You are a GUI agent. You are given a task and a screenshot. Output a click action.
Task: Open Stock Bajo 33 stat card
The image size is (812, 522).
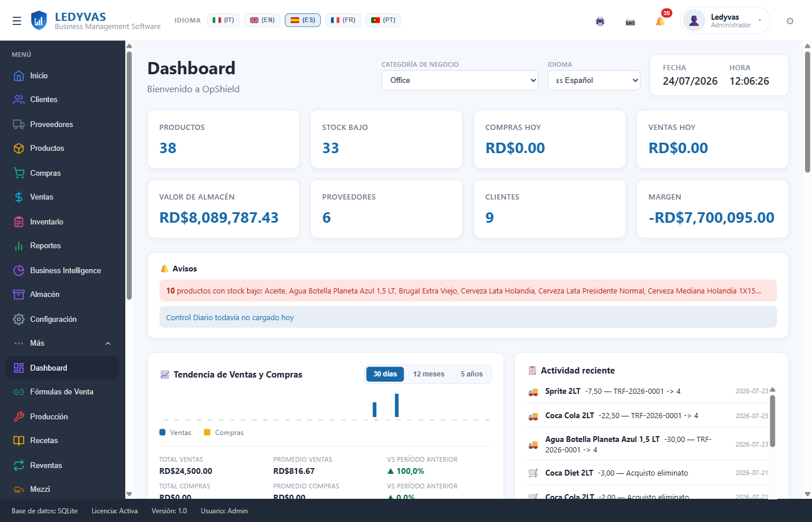386,139
